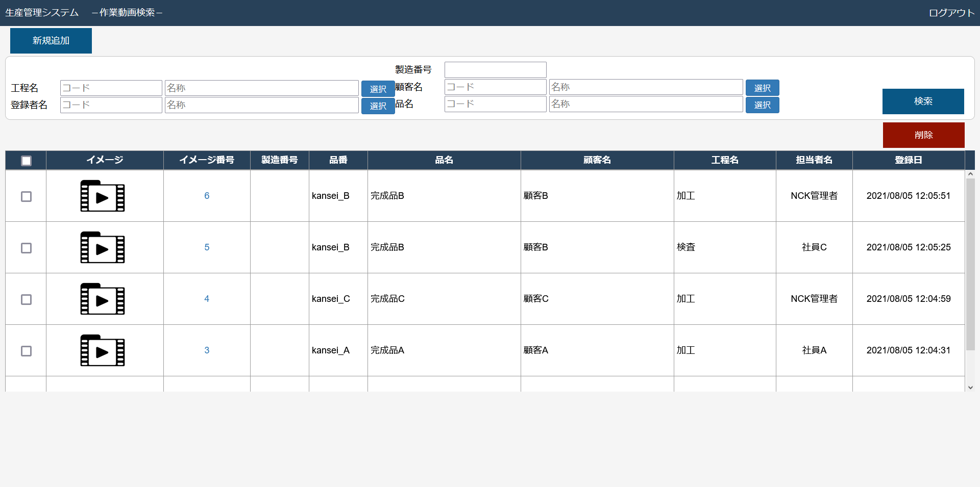Log out using the ログアウト link
980x487 pixels.
pos(951,13)
